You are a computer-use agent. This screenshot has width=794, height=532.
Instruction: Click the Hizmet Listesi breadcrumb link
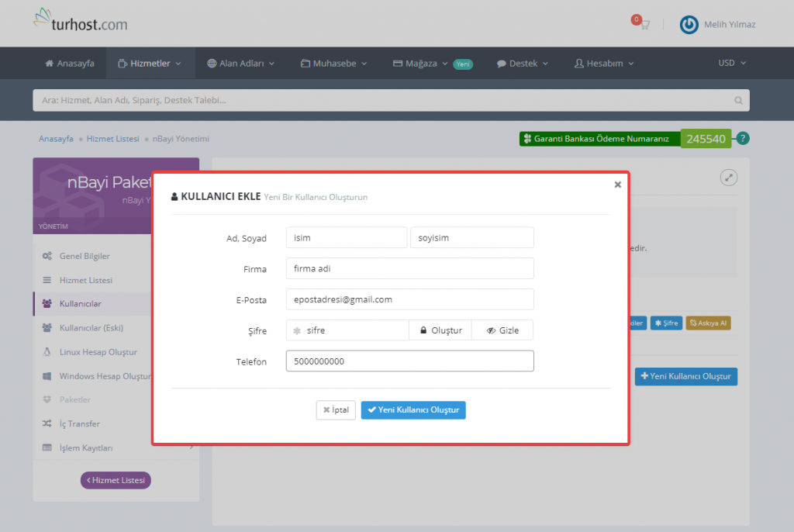click(113, 139)
